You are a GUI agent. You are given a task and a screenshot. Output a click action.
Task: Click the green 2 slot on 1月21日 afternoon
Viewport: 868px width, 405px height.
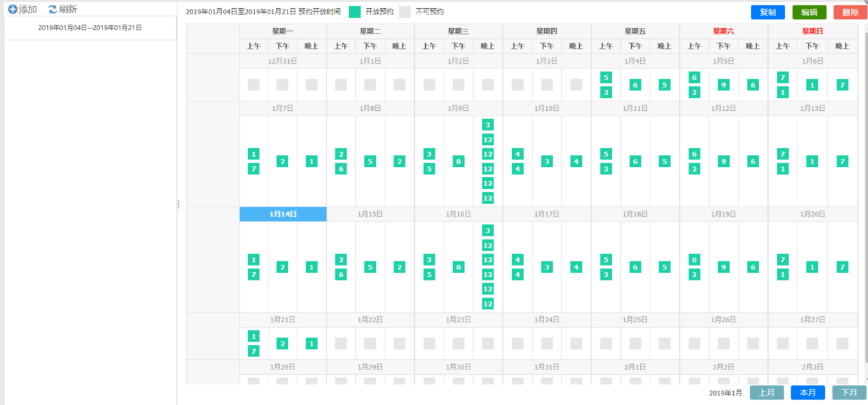click(x=283, y=343)
